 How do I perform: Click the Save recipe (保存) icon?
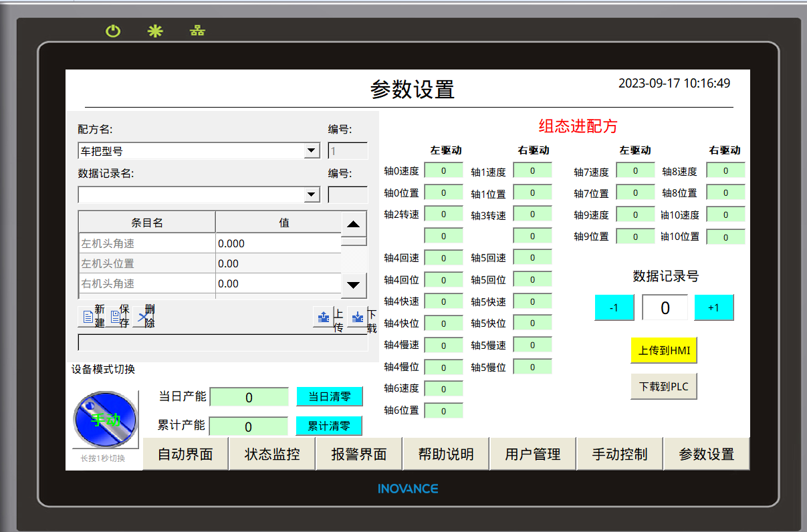(x=116, y=317)
